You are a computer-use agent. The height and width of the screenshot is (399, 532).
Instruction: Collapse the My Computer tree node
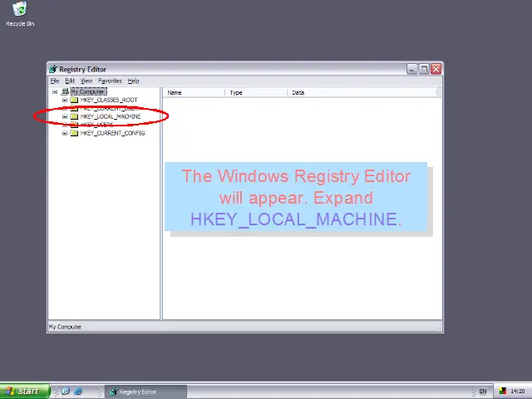[55, 91]
